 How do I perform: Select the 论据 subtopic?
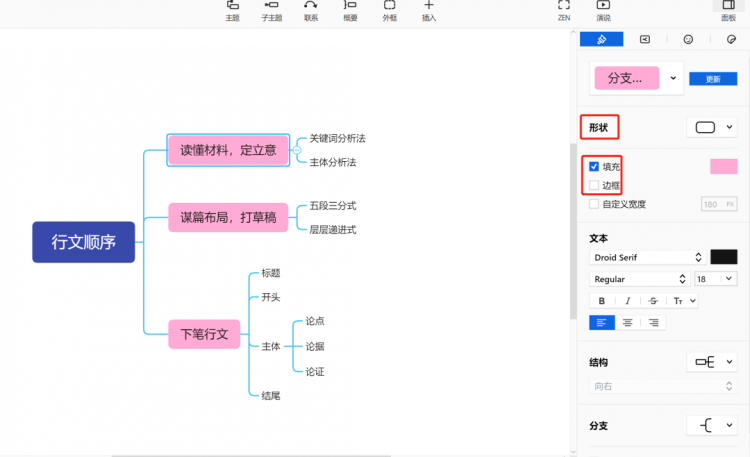[315, 346]
